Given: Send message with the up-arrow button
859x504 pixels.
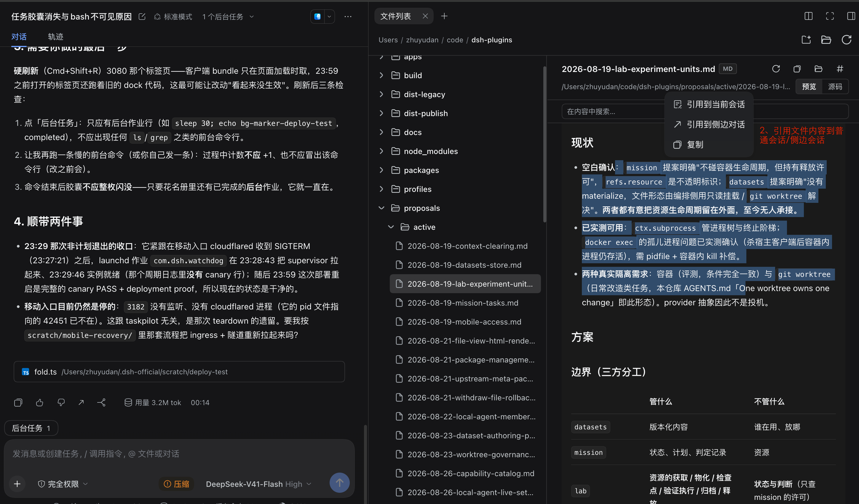Looking at the screenshot, I should click(x=339, y=483).
